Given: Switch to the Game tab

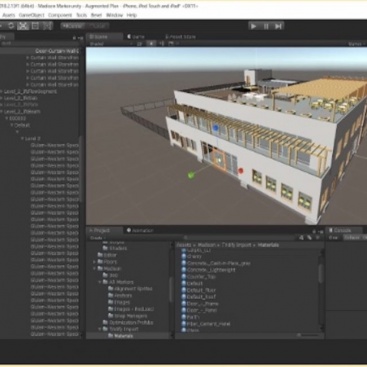Looking at the screenshot, I should pyautogui.click(x=136, y=37).
